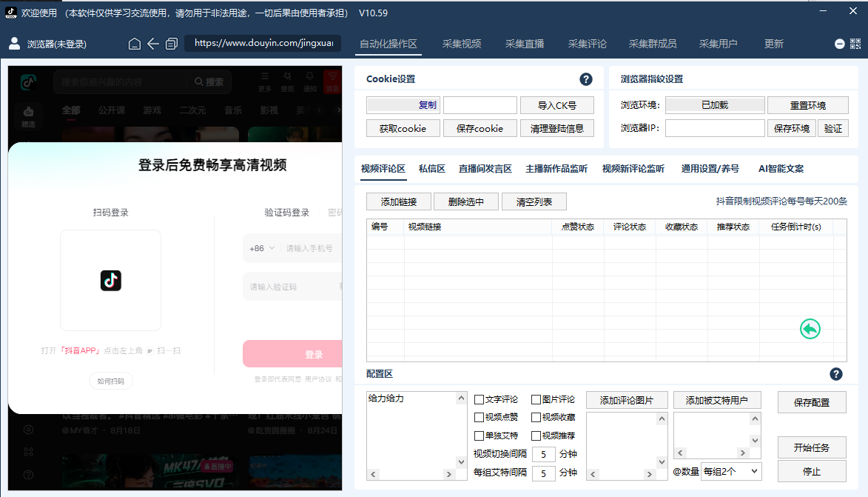Toggle the 单独艾特 checkbox
The width and height of the screenshot is (868, 497).
pyautogui.click(x=480, y=436)
